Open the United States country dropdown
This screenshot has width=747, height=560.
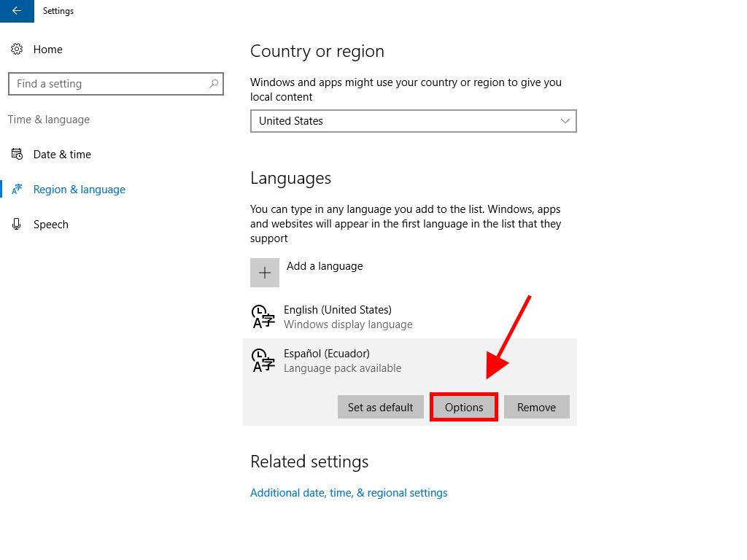(412, 121)
